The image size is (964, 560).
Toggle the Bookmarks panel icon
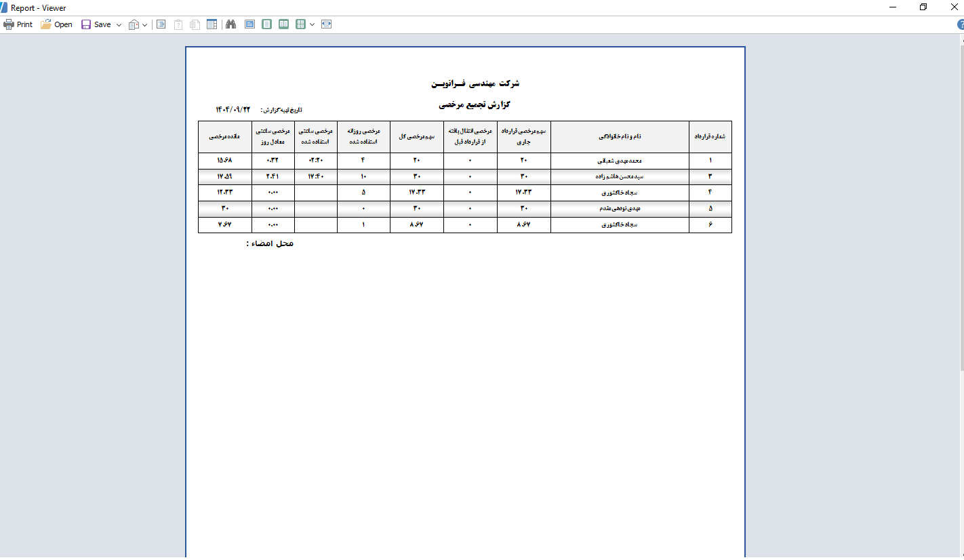click(x=161, y=24)
